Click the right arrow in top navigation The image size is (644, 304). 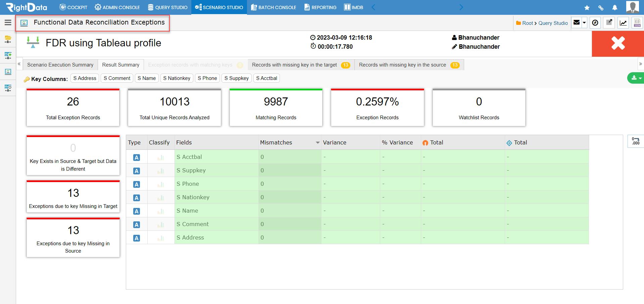pos(461,7)
